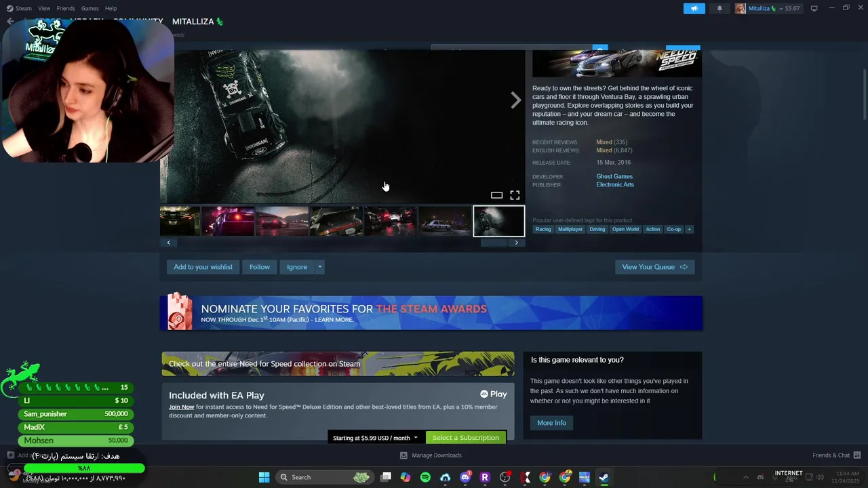Click the thumbnail strip scrollbar handle
Screen dimensions: 868x488
point(494,243)
